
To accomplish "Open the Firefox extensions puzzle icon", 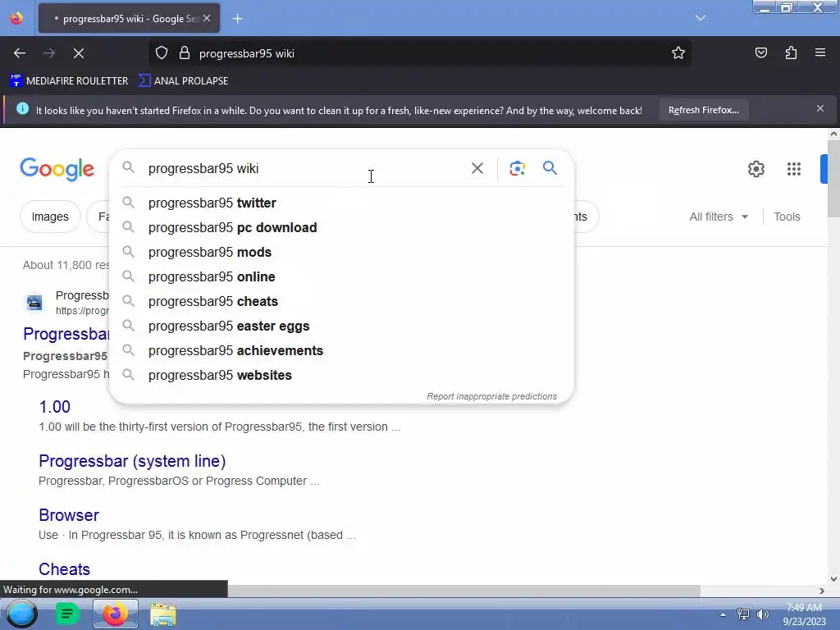I will (791, 53).
